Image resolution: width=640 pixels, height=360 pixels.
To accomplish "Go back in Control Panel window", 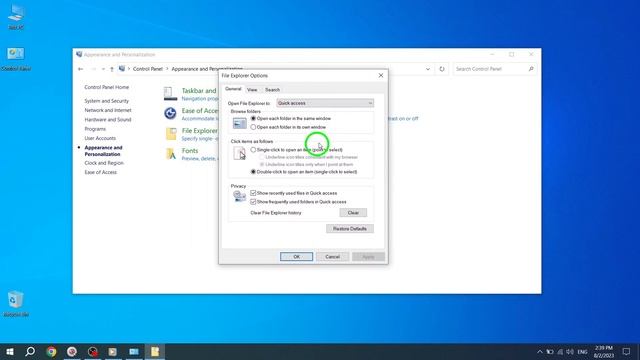I will [80, 69].
